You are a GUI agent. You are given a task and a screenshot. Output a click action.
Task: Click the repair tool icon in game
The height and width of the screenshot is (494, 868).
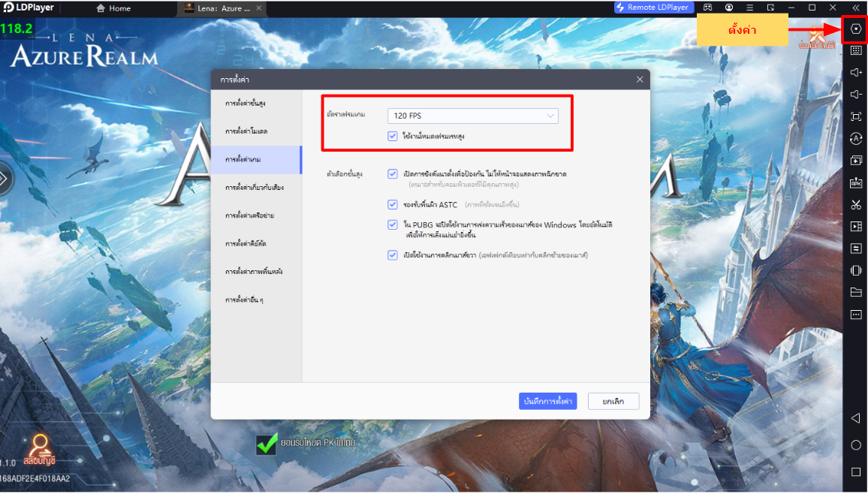pos(817,38)
